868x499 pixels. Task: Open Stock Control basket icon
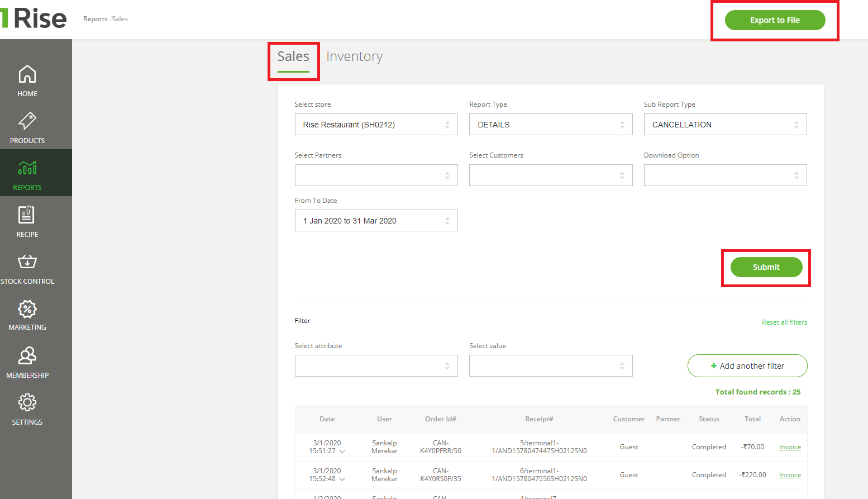pyautogui.click(x=27, y=262)
